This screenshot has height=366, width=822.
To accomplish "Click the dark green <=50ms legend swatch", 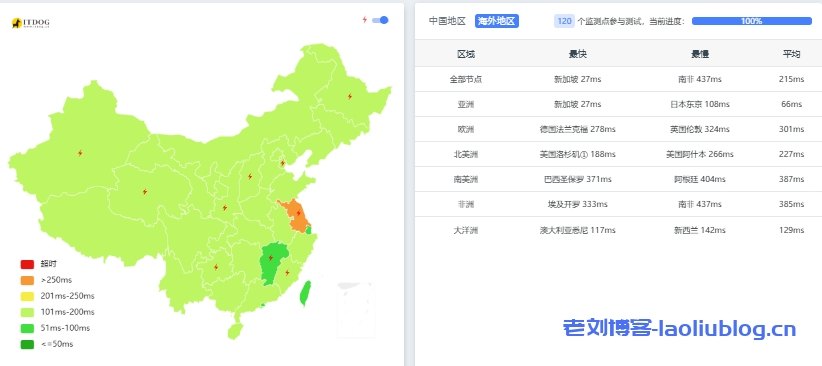I will 27,345.
